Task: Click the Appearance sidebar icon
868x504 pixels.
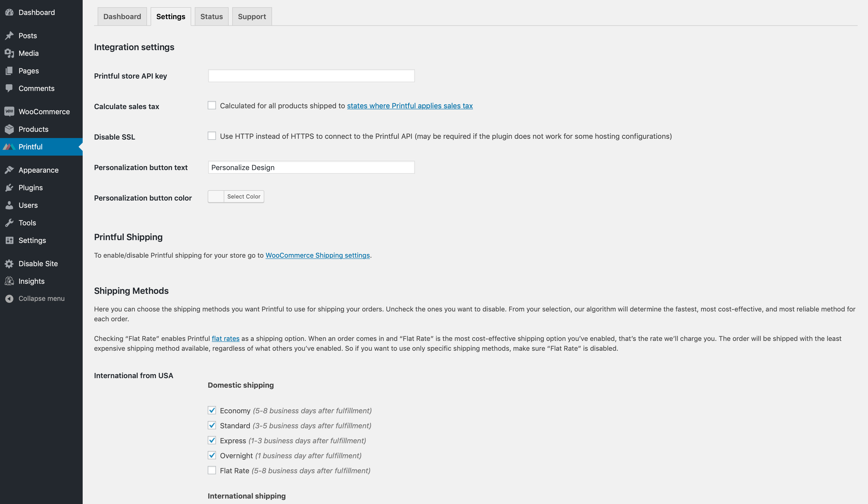Action: click(x=10, y=170)
